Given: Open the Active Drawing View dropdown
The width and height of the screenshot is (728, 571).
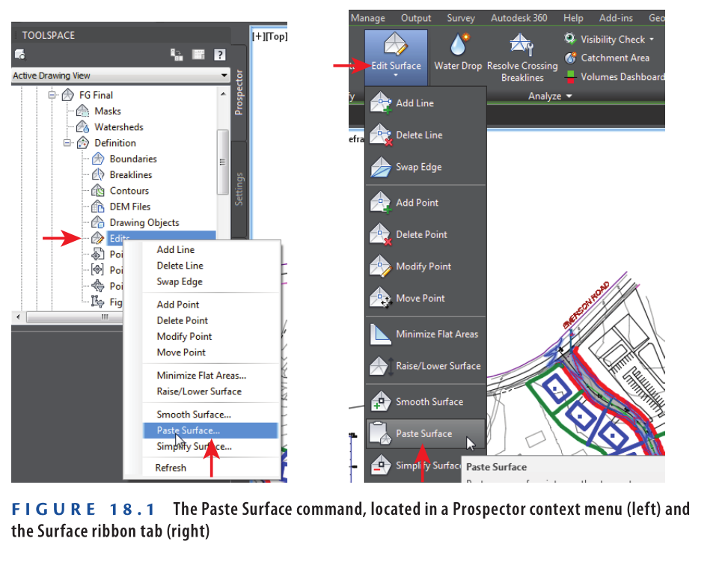Looking at the screenshot, I should coord(224,76).
